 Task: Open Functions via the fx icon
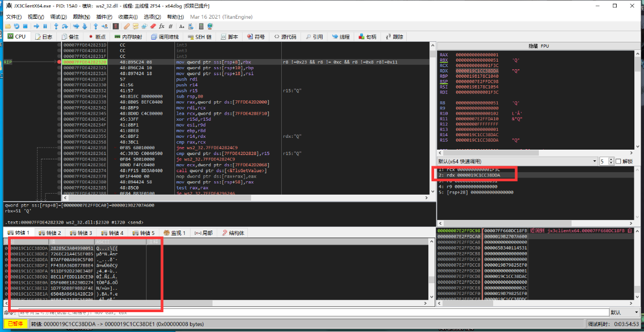pyautogui.click(x=162, y=26)
